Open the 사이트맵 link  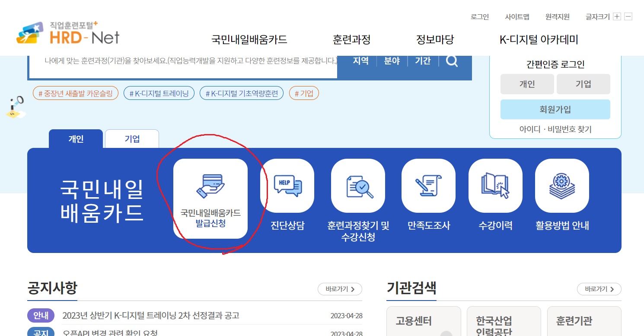point(517,17)
